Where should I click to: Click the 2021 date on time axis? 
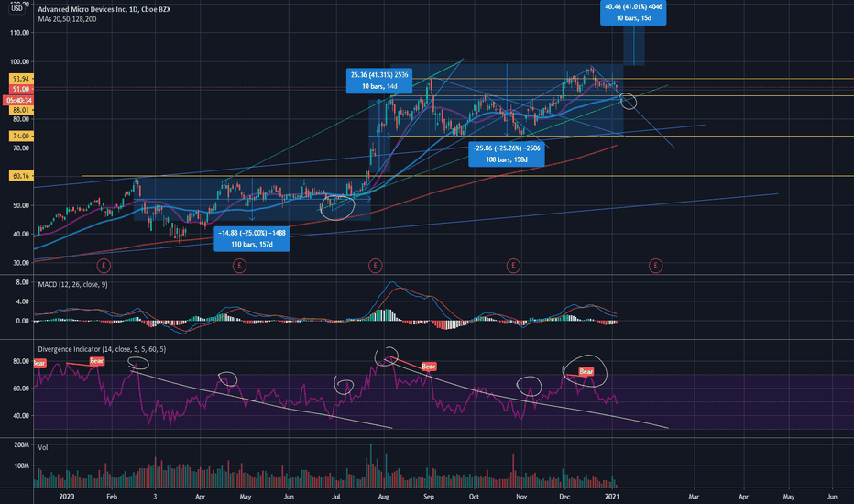click(611, 497)
